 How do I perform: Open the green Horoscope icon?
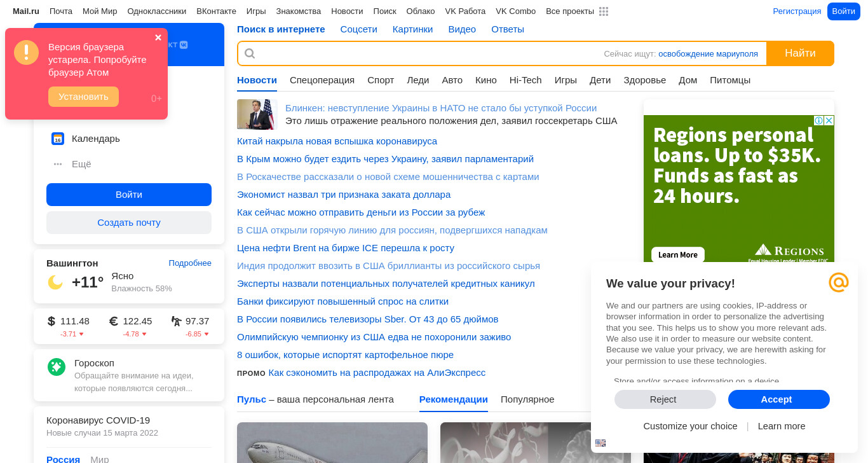(57, 367)
